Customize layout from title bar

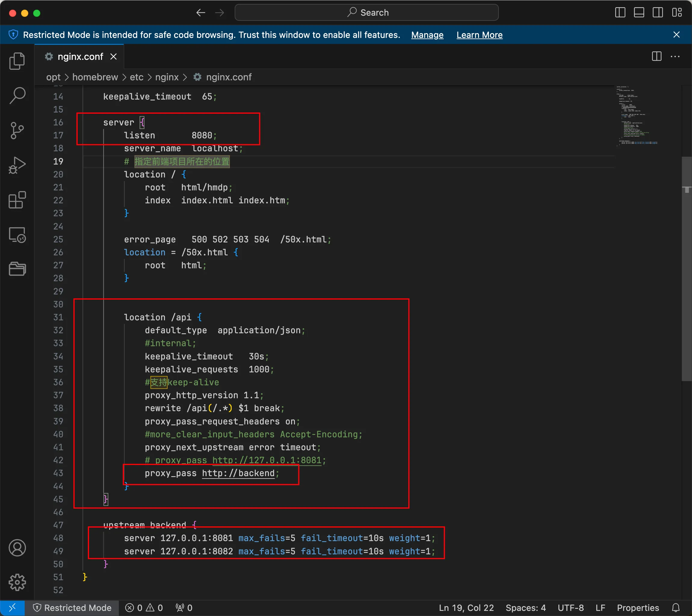click(677, 13)
